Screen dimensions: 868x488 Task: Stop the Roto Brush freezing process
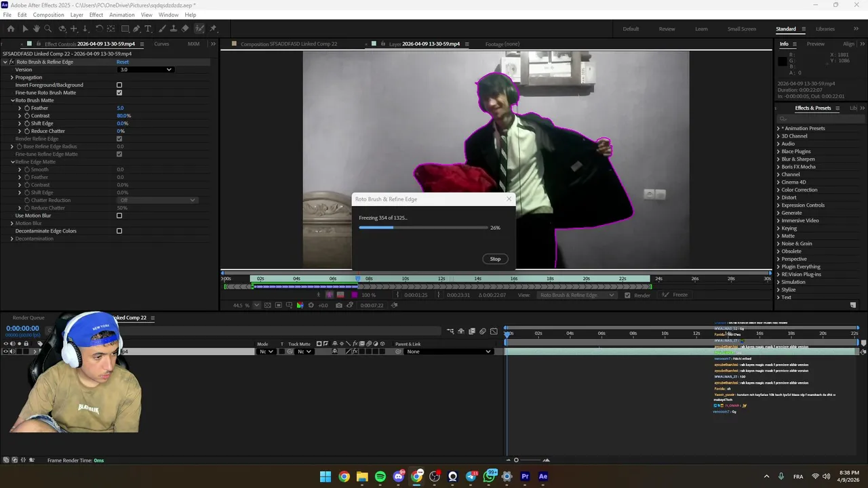(495, 259)
